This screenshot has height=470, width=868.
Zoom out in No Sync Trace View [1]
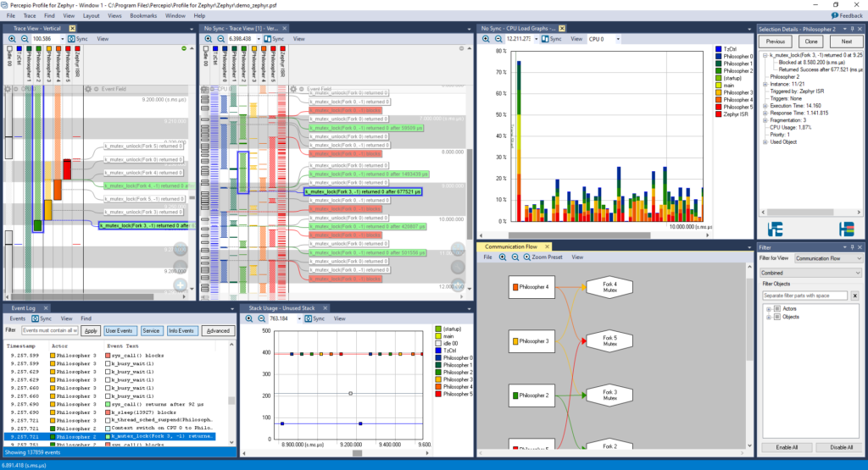(x=220, y=39)
